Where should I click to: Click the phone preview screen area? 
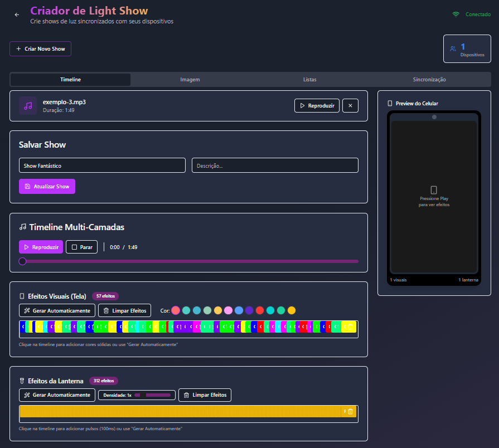434,197
